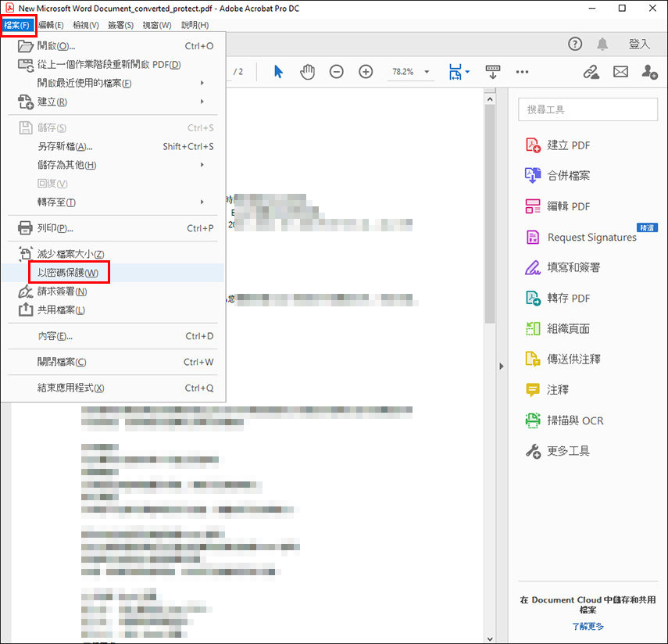Click in the 搜尋工具 search field
The height and width of the screenshot is (644, 668).
click(x=588, y=109)
